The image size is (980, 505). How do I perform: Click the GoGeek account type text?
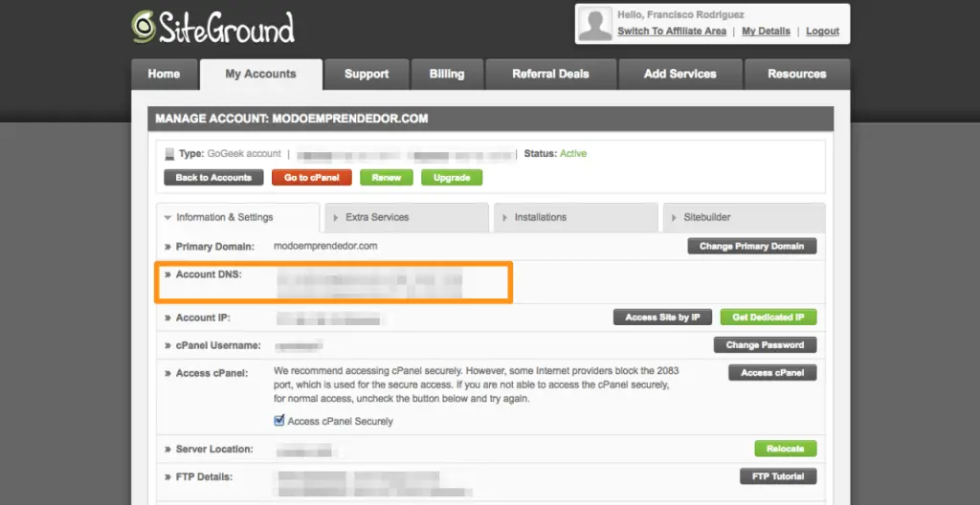click(244, 154)
